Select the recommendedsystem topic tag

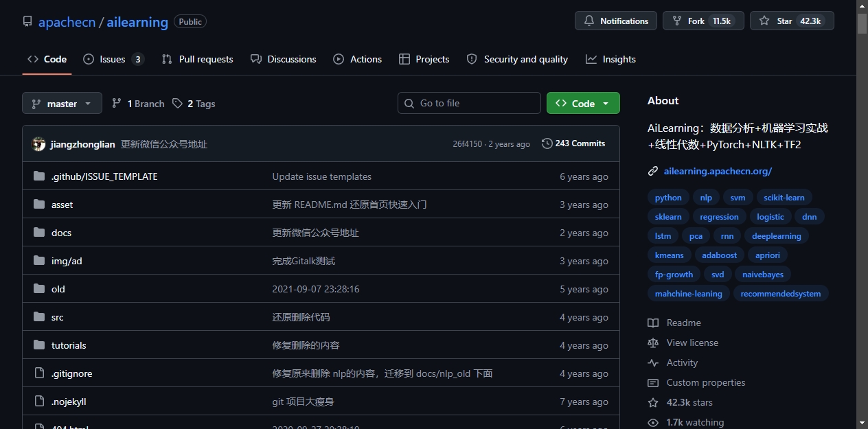781,294
